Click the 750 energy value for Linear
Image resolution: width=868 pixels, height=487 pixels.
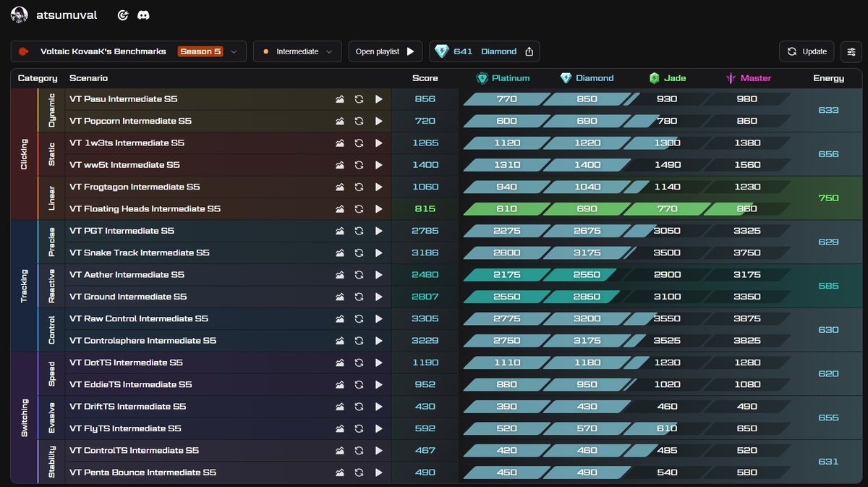(x=828, y=198)
